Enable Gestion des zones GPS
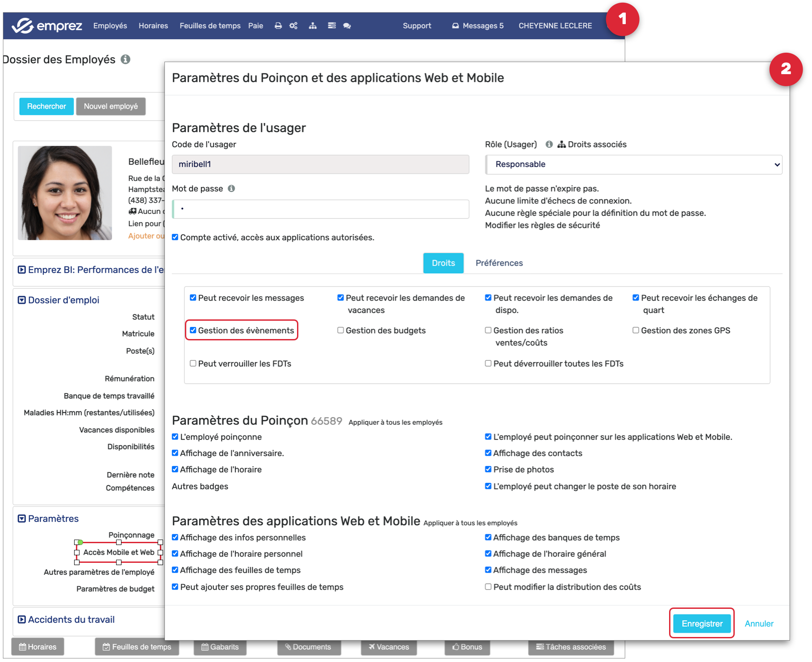Viewport: 812px width, 662px height. coord(636,330)
